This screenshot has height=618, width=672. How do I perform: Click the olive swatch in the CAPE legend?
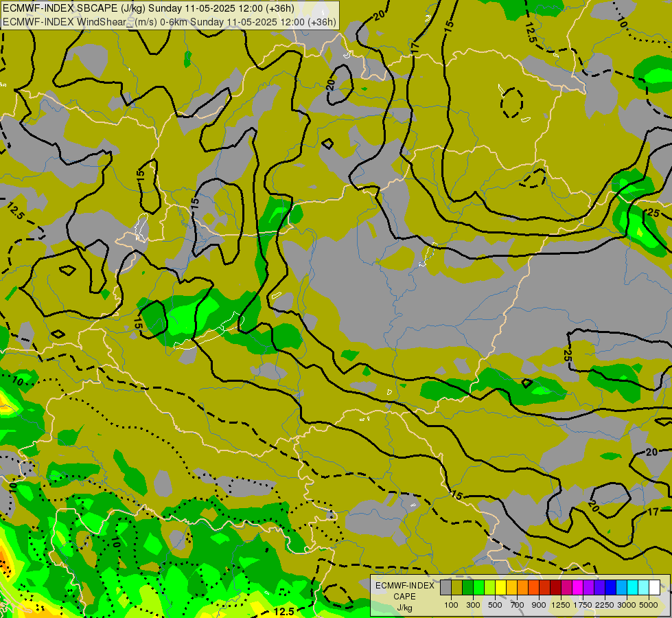coord(457,588)
